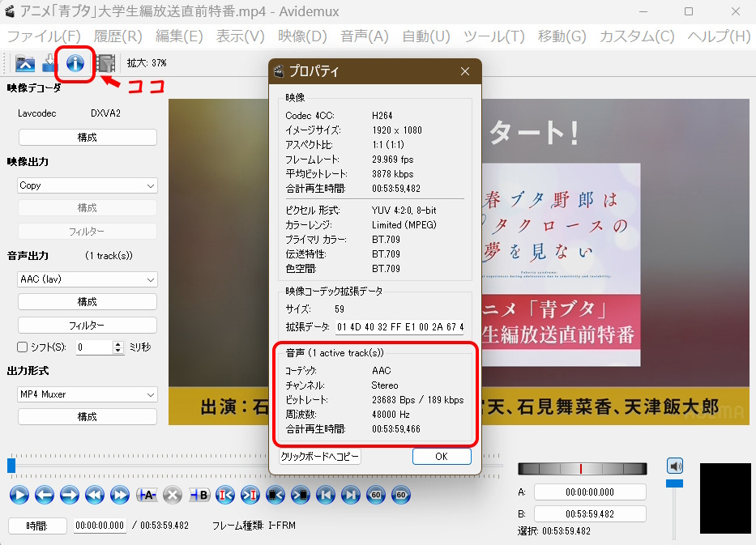The width and height of the screenshot is (756, 545).
Task: Click the film strip filter icon in toolbar
Action: tap(105, 63)
